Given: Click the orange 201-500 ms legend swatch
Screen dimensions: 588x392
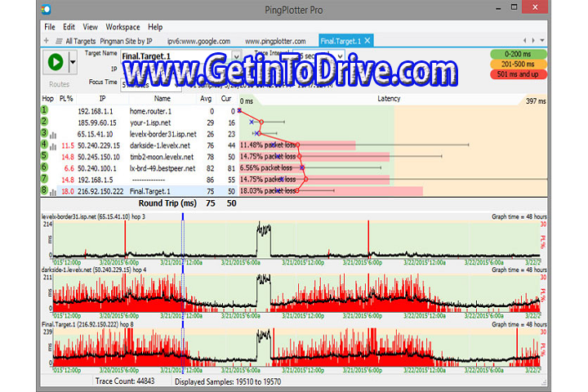Looking at the screenshot, I should point(518,65).
